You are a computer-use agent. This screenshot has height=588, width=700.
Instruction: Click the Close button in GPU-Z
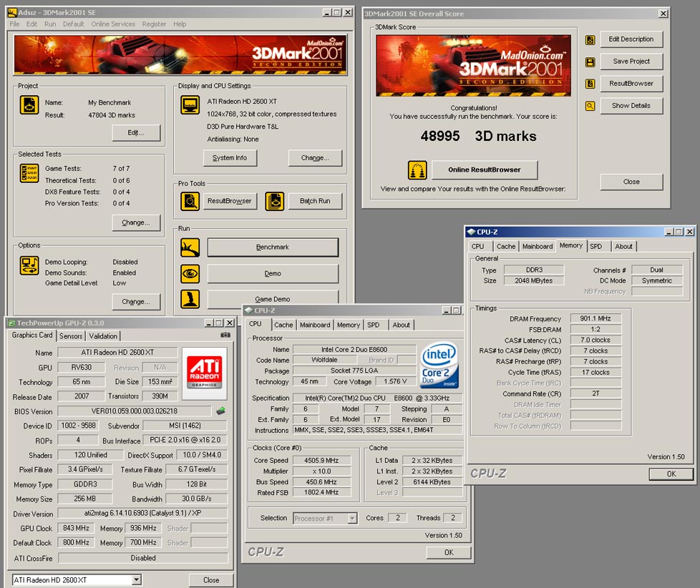[211, 580]
